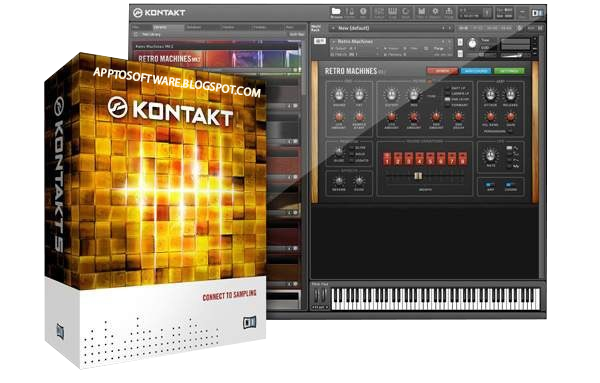Click the blue button in Retro Machines header
Image resolution: width=600 pixels, height=383 pixels.
coord(475,71)
